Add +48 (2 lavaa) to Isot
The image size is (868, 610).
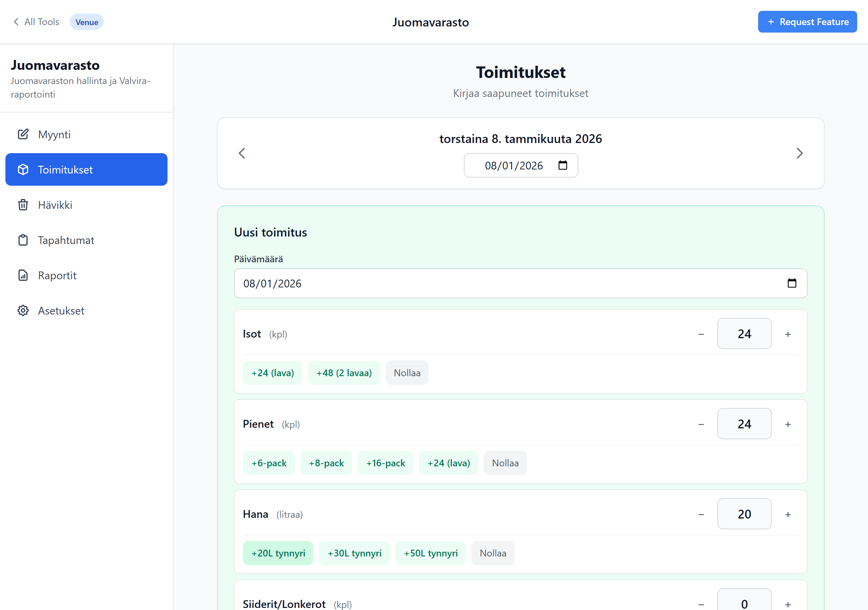[x=344, y=373]
